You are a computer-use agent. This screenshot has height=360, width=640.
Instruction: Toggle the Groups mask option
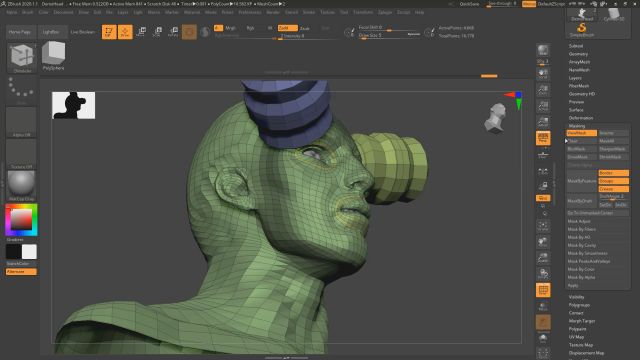(613, 181)
